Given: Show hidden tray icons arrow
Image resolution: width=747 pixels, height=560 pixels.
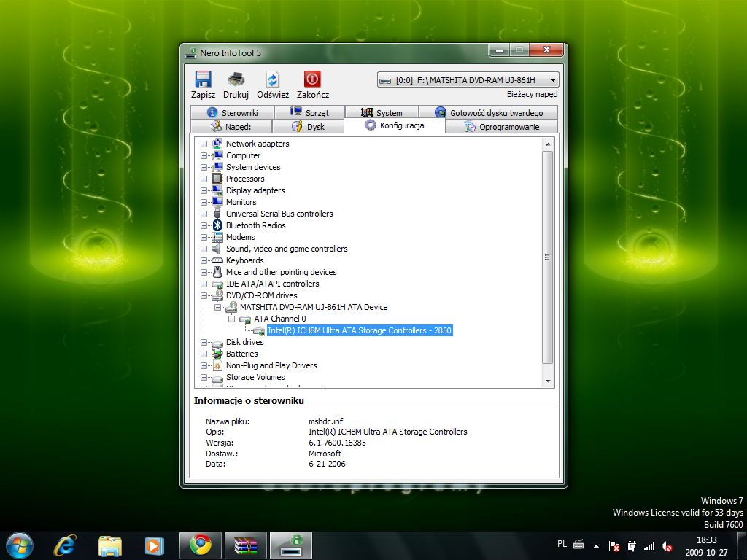Looking at the screenshot, I should [596, 546].
